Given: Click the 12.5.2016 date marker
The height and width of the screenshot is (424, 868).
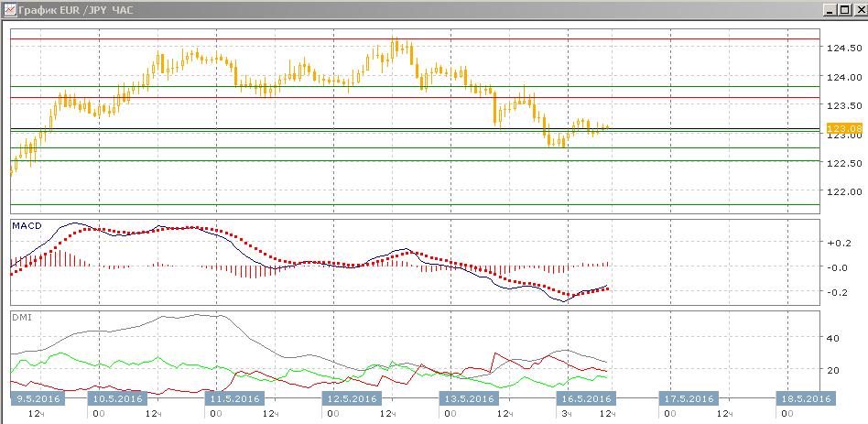Looking at the screenshot, I should pos(353,398).
